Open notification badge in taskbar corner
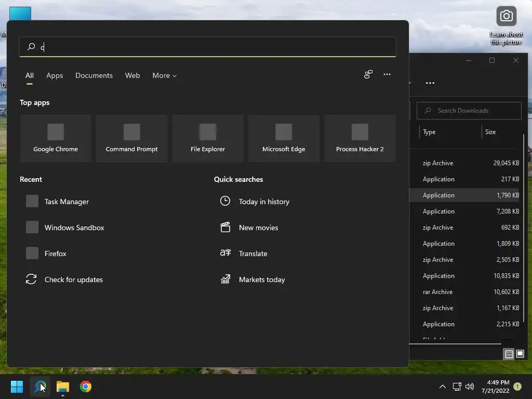This screenshot has width=532, height=399. coord(517,387)
